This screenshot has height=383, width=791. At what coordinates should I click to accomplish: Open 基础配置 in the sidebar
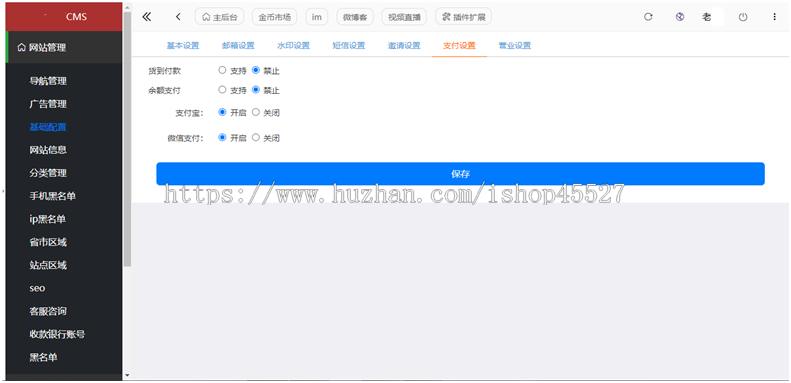[x=48, y=127]
